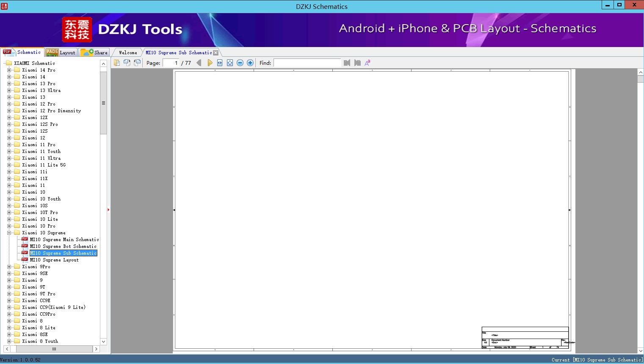
Task: Expand Xiaomi 13 Ultra folder
Action: pos(9,90)
